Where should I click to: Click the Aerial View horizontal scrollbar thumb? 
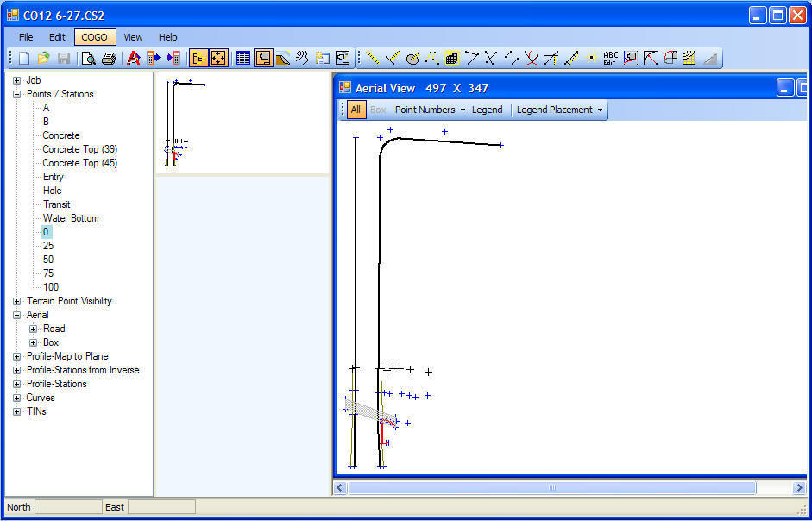(x=551, y=488)
